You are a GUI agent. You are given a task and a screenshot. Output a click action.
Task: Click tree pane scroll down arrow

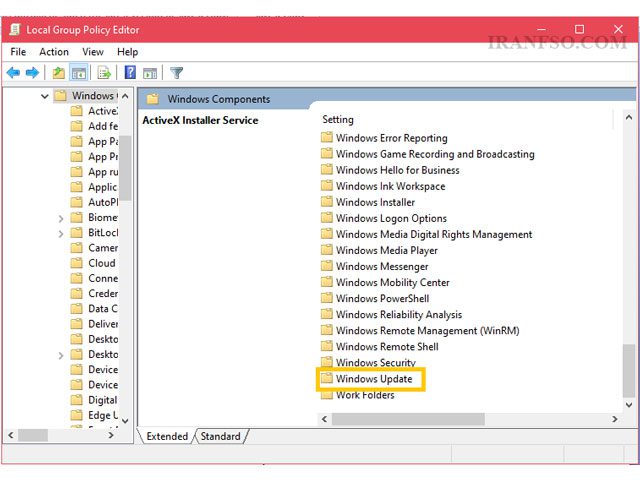click(x=125, y=421)
